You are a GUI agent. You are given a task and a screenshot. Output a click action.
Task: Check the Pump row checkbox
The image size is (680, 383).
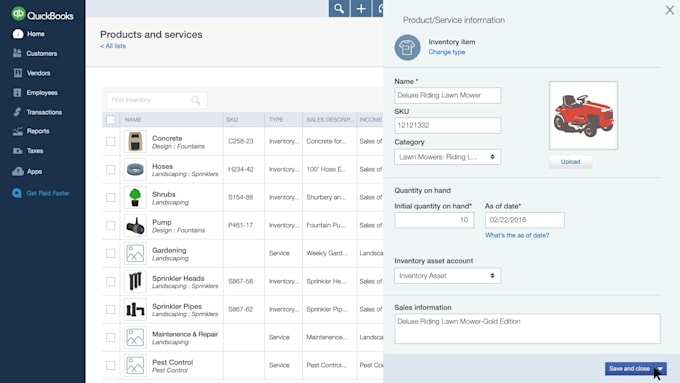pos(111,226)
